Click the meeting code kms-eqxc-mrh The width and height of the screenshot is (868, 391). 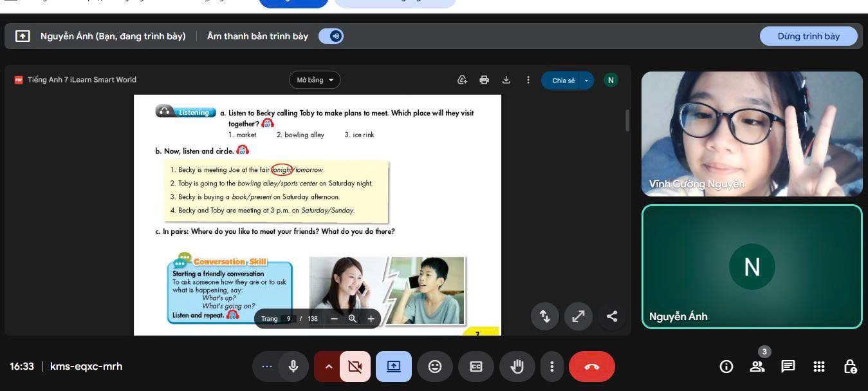pos(86,367)
